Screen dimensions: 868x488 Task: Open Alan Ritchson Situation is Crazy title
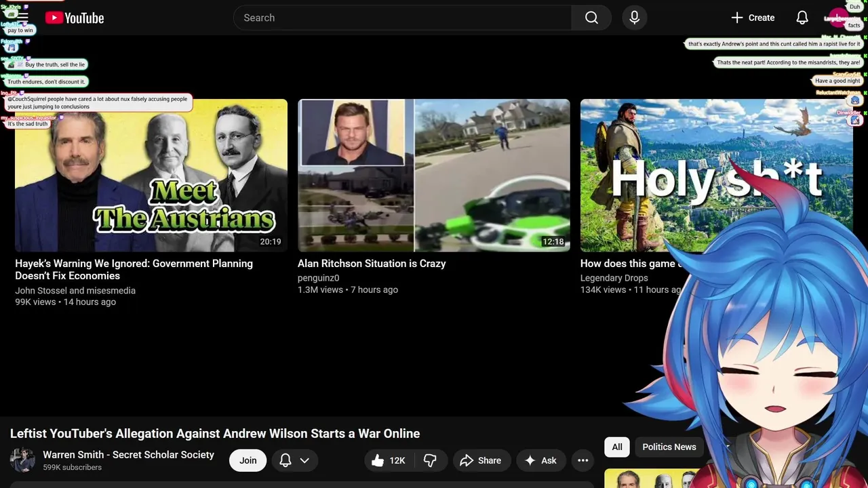pyautogui.click(x=372, y=264)
